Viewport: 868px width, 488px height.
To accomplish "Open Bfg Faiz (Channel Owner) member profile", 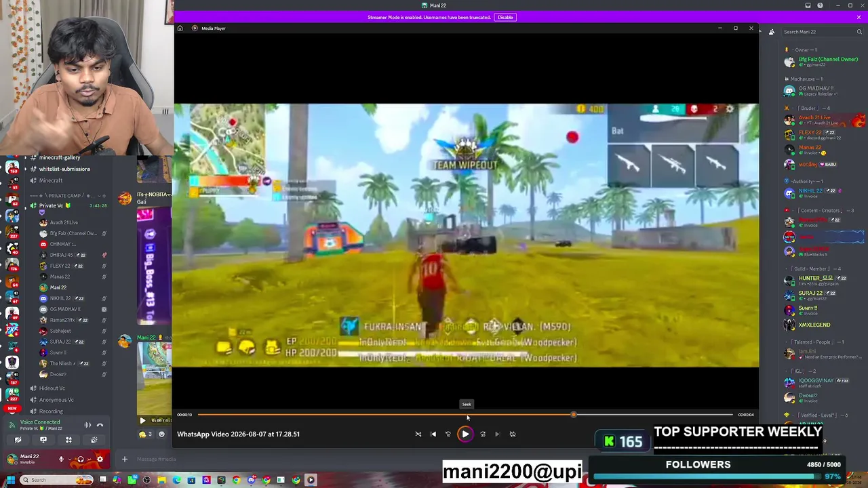I will coord(824,61).
